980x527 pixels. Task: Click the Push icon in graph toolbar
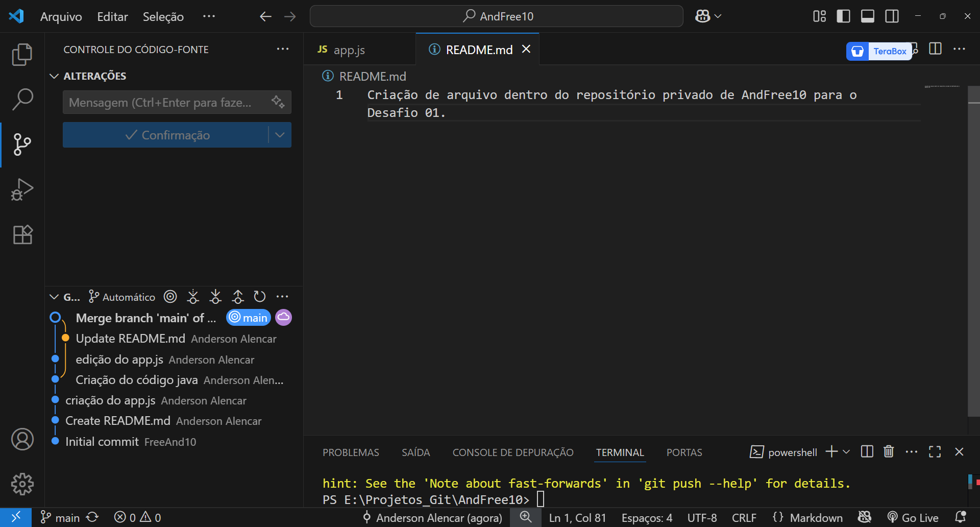[x=238, y=297]
